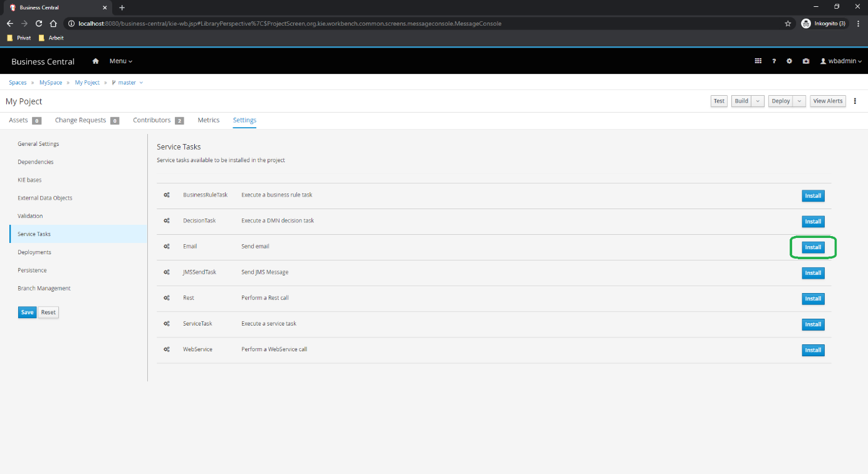Click the WebService gears icon
Image resolution: width=868 pixels, height=474 pixels.
pos(167,349)
